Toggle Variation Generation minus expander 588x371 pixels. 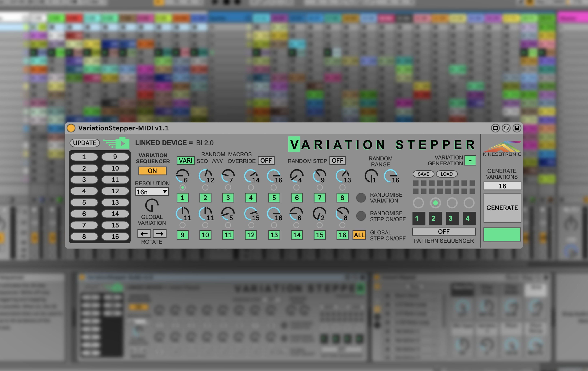click(x=470, y=161)
